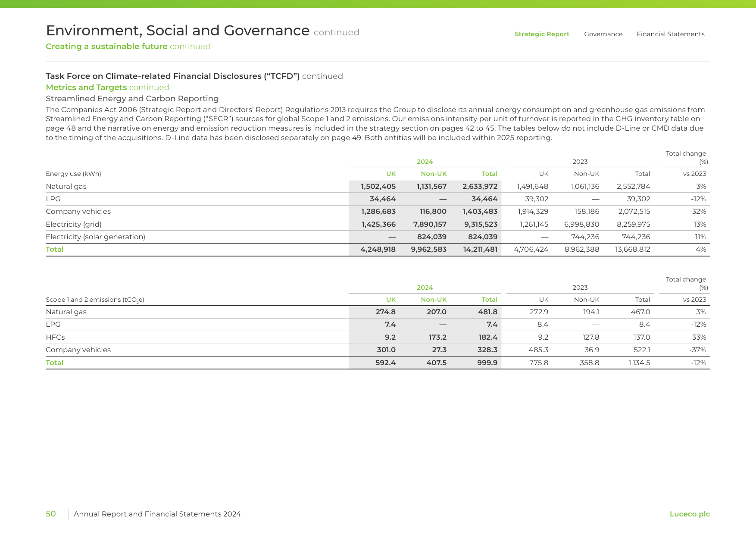
Task: Select the 13% change for grid electricity
Action: (x=700, y=224)
